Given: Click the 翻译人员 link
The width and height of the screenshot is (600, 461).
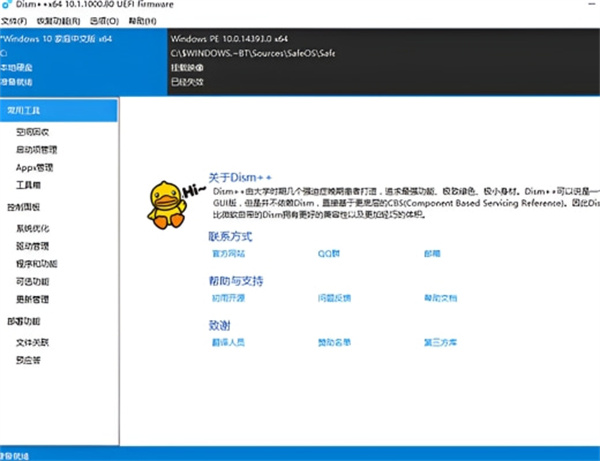Looking at the screenshot, I should (228, 342).
